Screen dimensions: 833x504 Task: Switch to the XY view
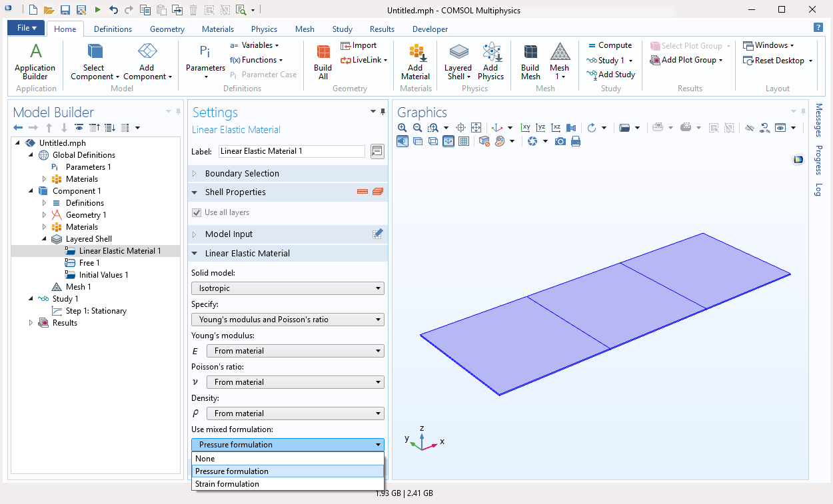[526, 128]
